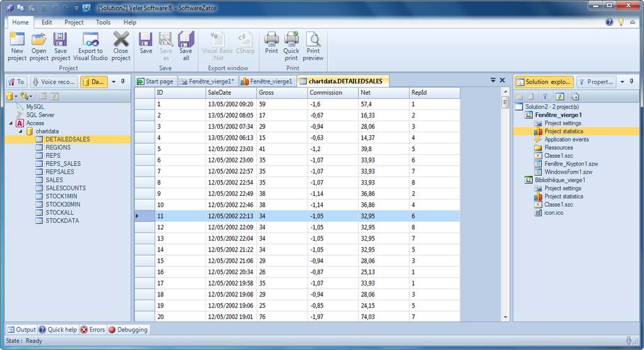
Task: Select the SQL Server node
Action: click(x=40, y=115)
